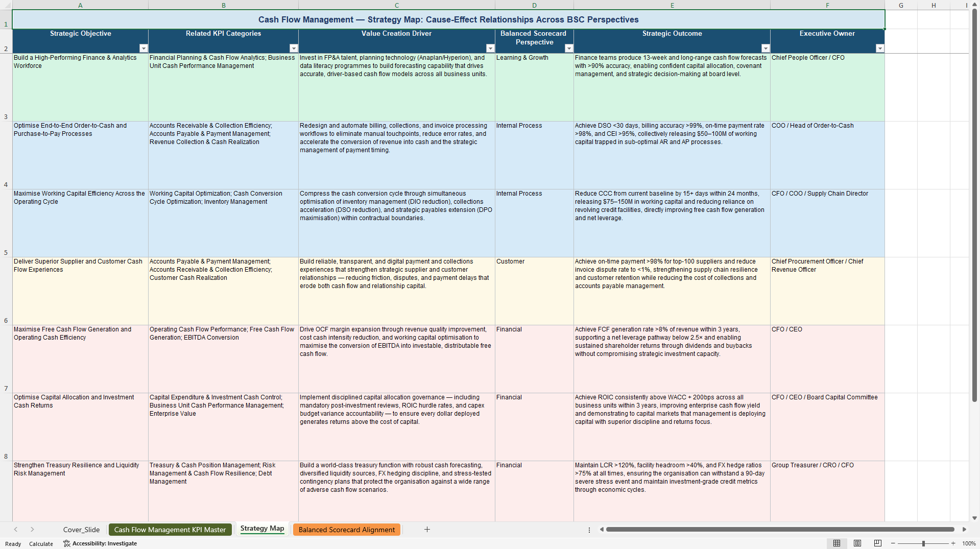Viewport: 980px width, 549px height.
Task: Select column F header
Action: point(827,5)
